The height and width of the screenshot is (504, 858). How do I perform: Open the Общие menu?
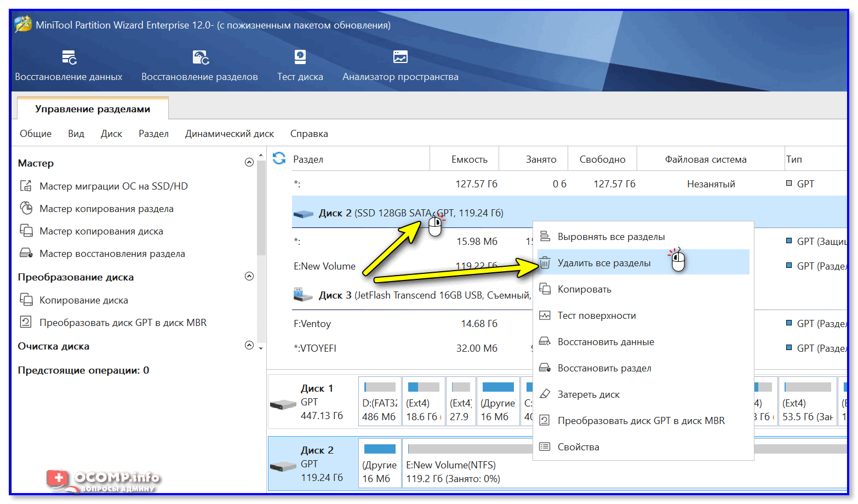[36, 134]
